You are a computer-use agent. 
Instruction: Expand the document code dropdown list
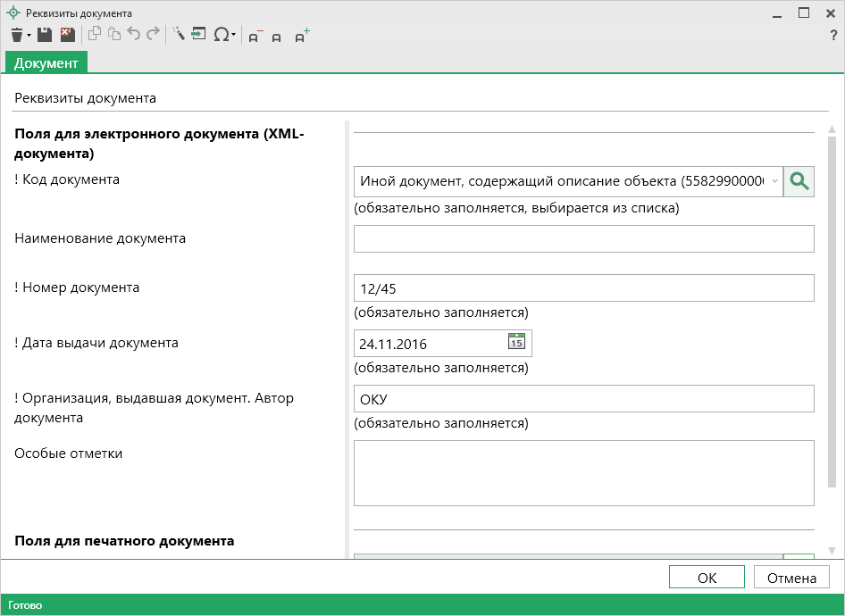coord(774,181)
